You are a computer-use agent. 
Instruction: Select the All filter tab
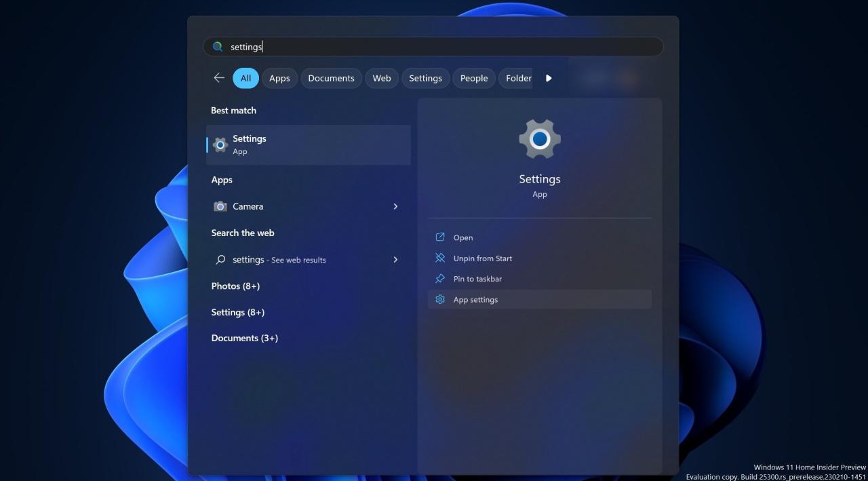click(245, 78)
